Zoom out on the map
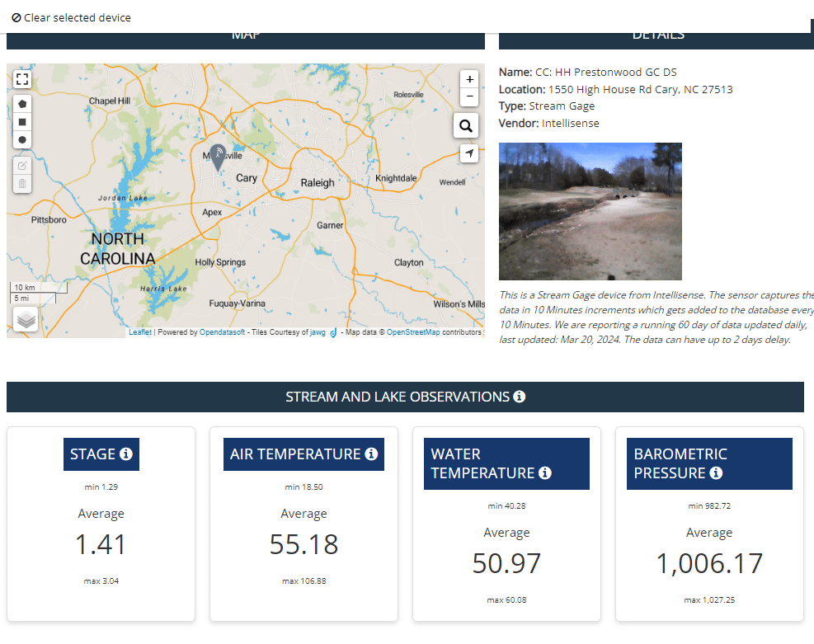The width and height of the screenshot is (814, 644). click(x=469, y=96)
